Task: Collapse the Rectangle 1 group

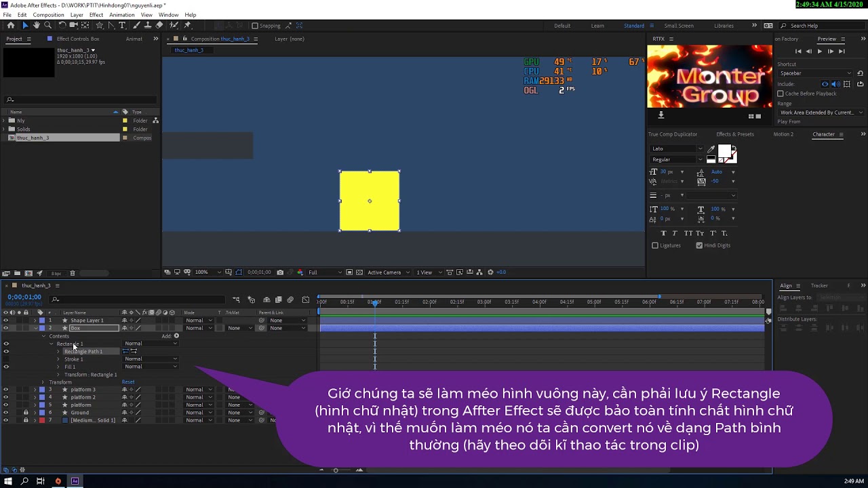Action: coord(51,344)
